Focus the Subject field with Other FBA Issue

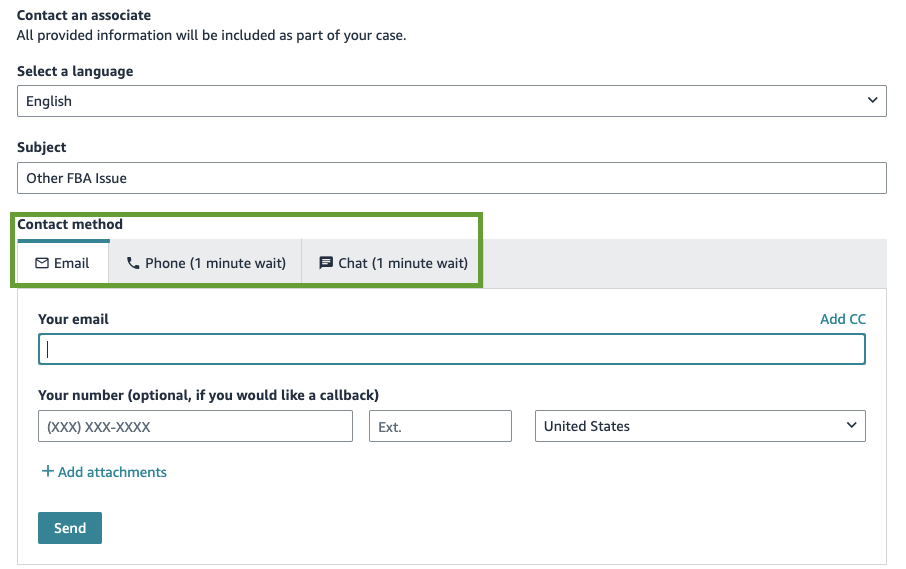pyautogui.click(x=451, y=178)
